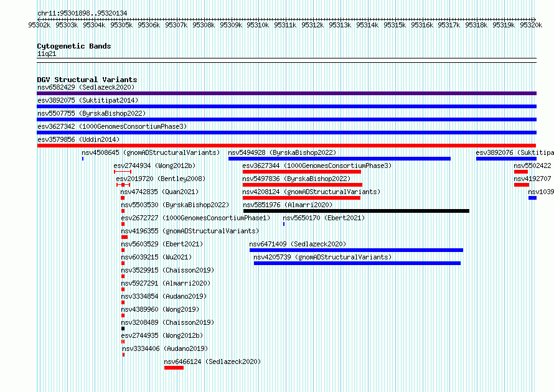Open nsv4208124 (gnomADStructuralVariants) label
This screenshot has width=554, height=392.
(x=311, y=192)
